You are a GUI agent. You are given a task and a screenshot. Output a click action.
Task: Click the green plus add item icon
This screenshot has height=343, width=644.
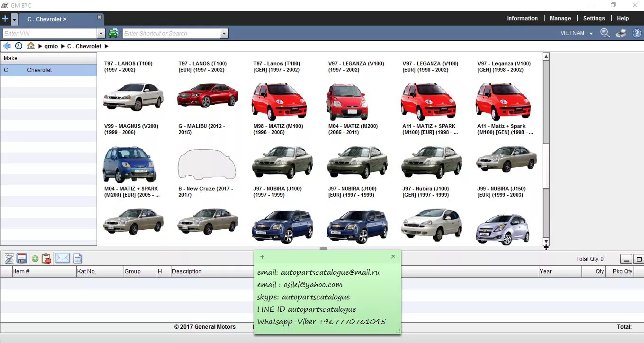tap(35, 259)
